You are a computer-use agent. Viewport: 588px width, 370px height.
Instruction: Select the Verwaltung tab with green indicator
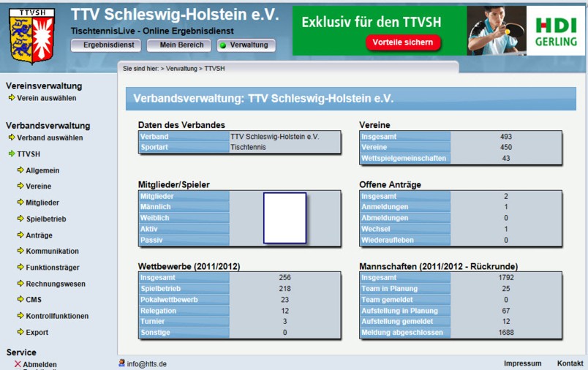pos(246,45)
